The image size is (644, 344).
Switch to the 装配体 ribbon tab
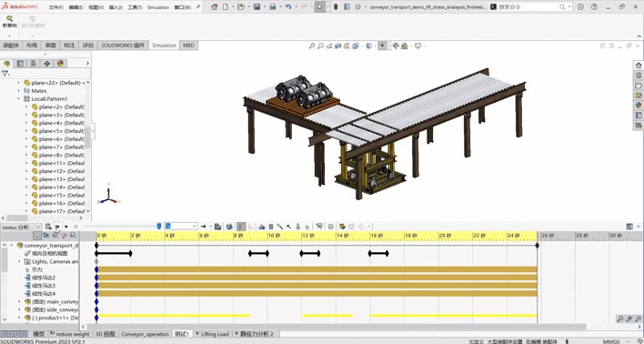pyautogui.click(x=11, y=46)
